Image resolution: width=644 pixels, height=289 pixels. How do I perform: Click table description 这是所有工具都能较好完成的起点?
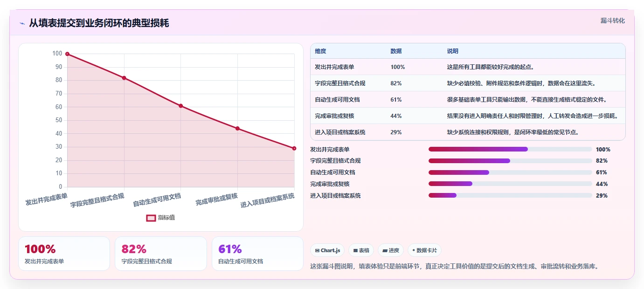point(491,67)
